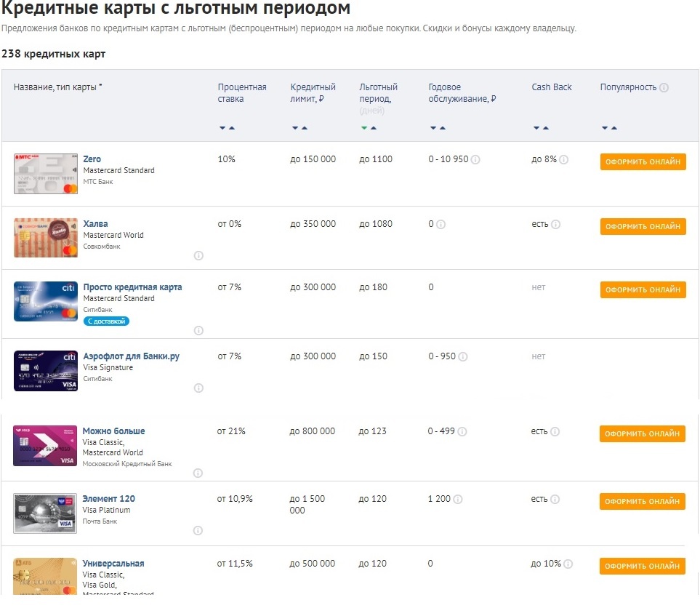This screenshot has width=700, height=616.
Task: Click info icon next to Аэрофлот's 0 - 950 fee
Action: tap(463, 357)
